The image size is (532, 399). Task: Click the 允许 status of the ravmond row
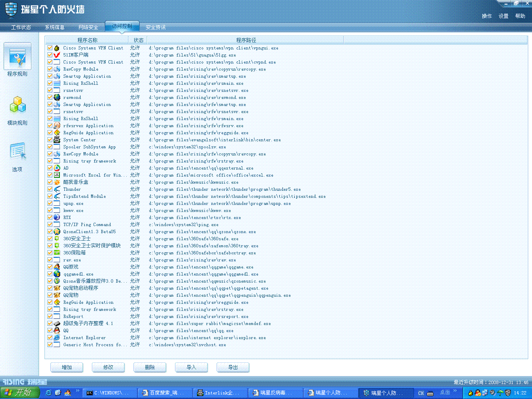point(135,97)
